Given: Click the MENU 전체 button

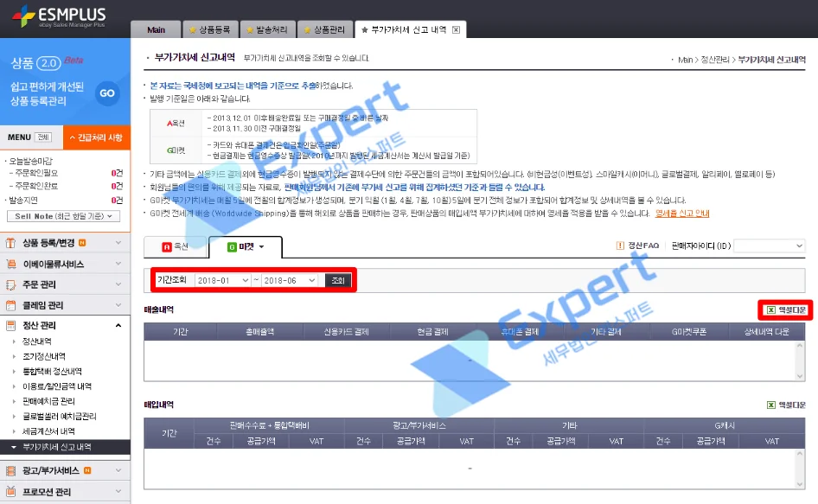Looking at the screenshot, I should (x=43, y=137).
